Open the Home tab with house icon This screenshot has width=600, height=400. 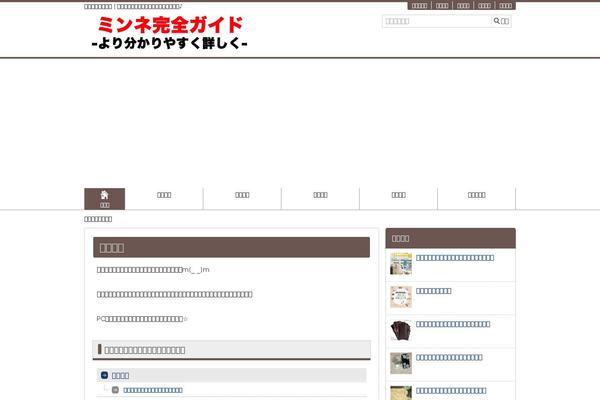(104, 199)
